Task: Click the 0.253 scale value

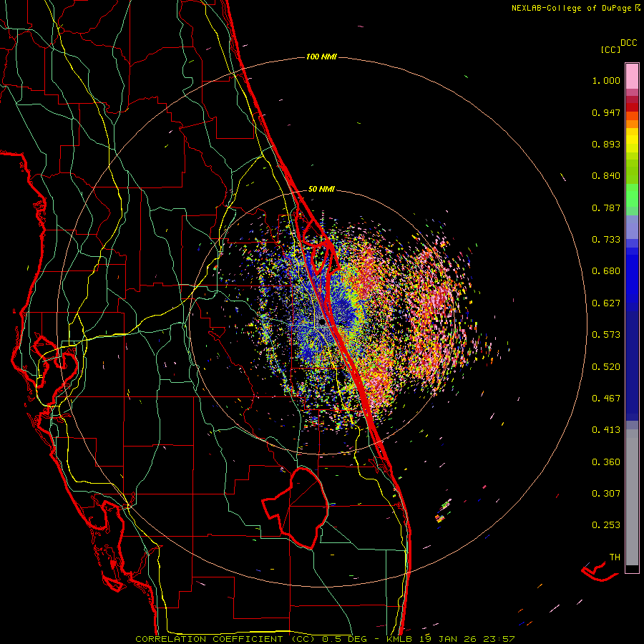Action: point(606,525)
